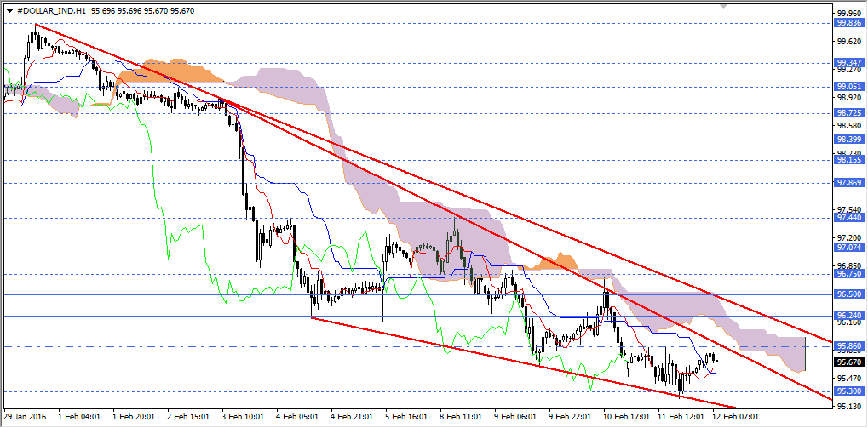Click the 96.500 price level label
Image resolution: width=868 pixels, height=428 pixels.
pos(849,294)
